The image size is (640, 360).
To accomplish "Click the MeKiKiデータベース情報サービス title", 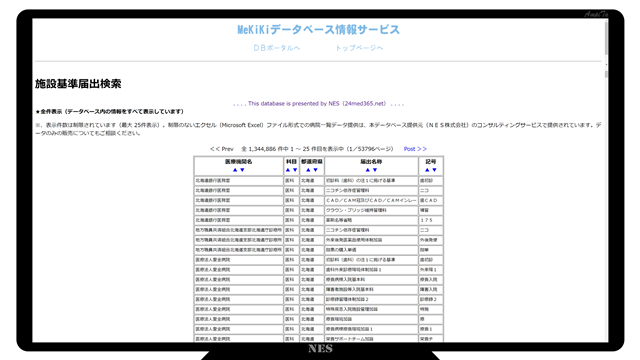I will tap(318, 29).
